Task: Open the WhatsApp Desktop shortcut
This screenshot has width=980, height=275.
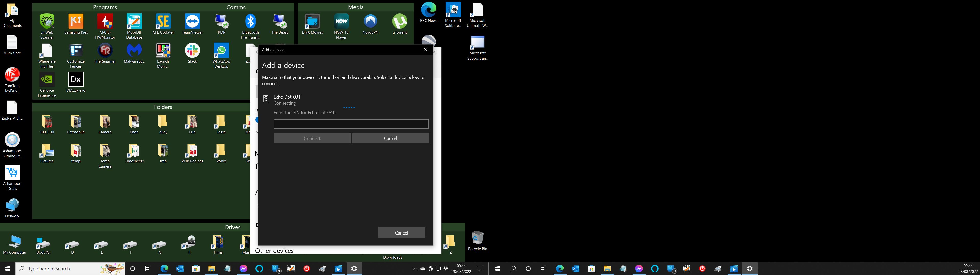Action: [x=221, y=51]
